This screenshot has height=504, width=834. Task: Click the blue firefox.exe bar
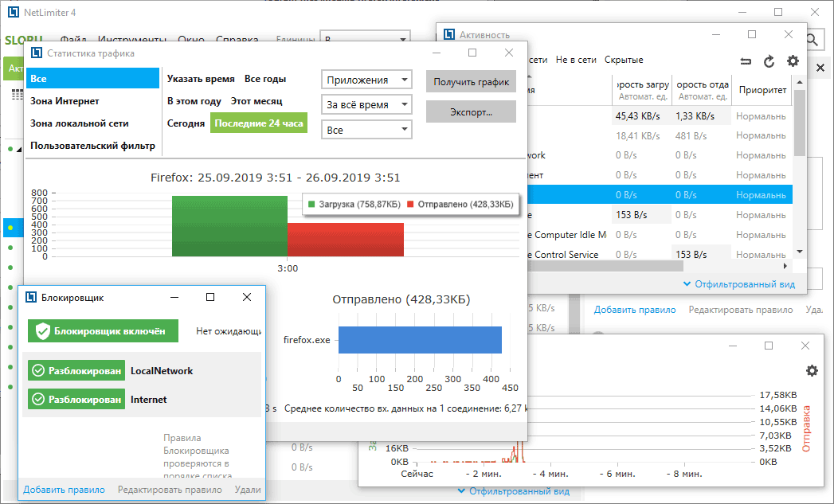(421, 340)
